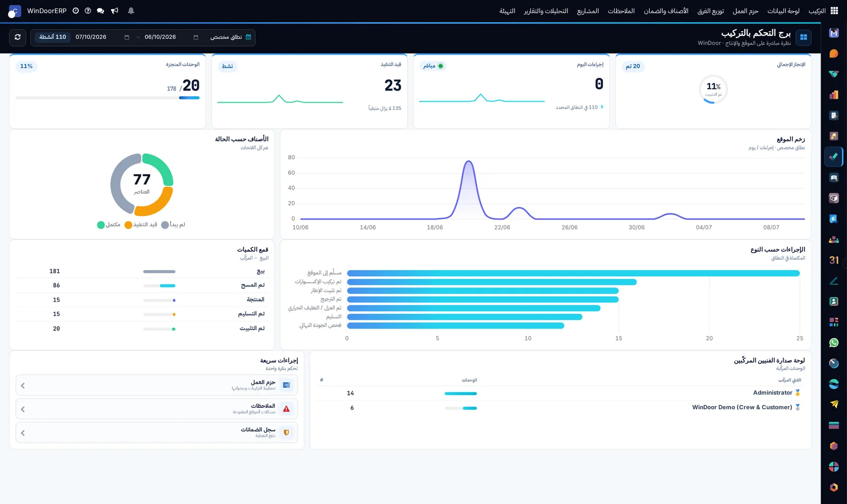Click the 07/10/2026 end date field
The width and height of the screenshot is (847, 504).
click(x=102, y=37)
